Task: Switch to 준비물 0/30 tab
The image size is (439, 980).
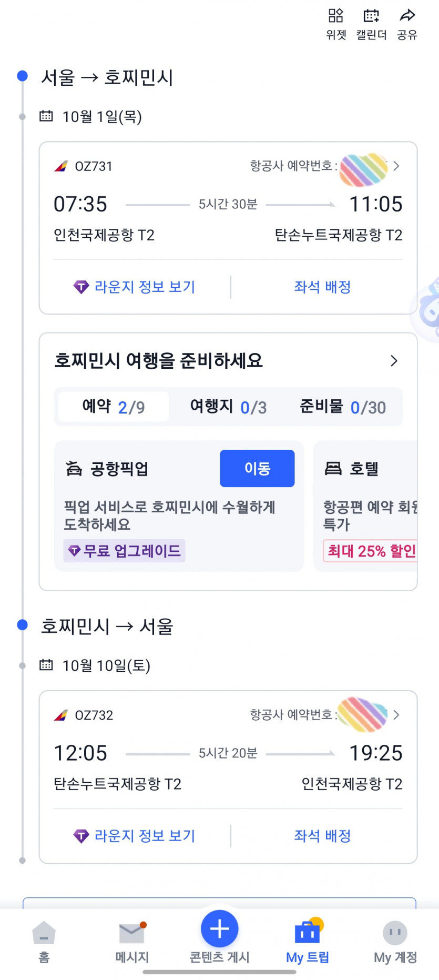Action: 343,407
